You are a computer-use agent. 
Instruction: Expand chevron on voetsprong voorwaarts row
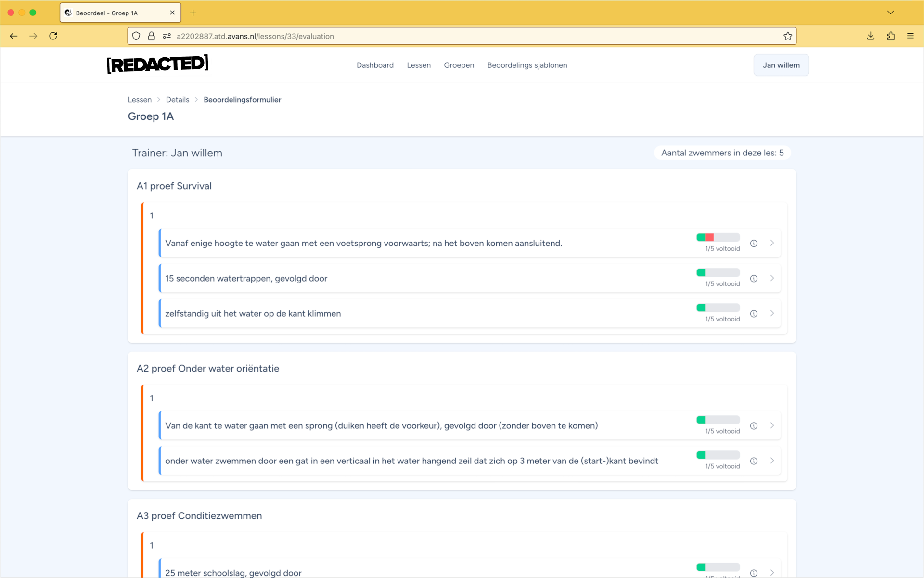772,243
